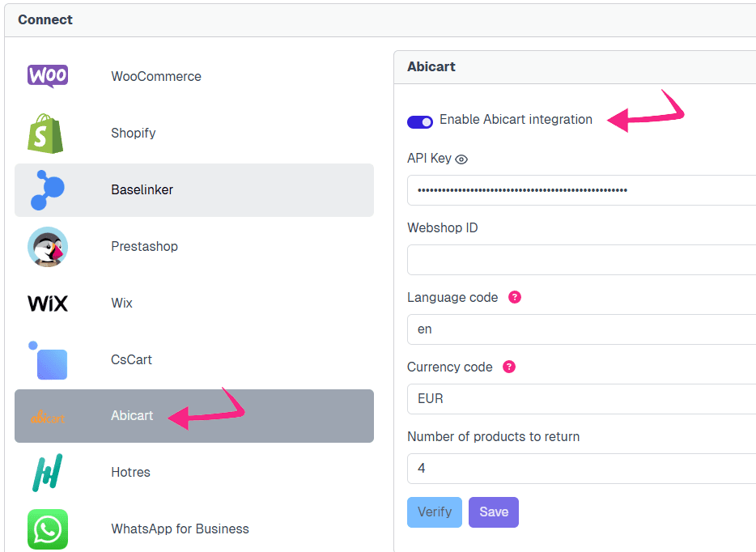The image size is (756, 552).
Task: Click the Webshop ID input field
Action: pos(581,260)
